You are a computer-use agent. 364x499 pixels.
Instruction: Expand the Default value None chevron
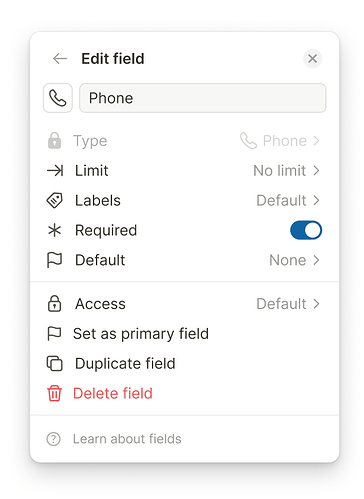[x=317, y=260]
